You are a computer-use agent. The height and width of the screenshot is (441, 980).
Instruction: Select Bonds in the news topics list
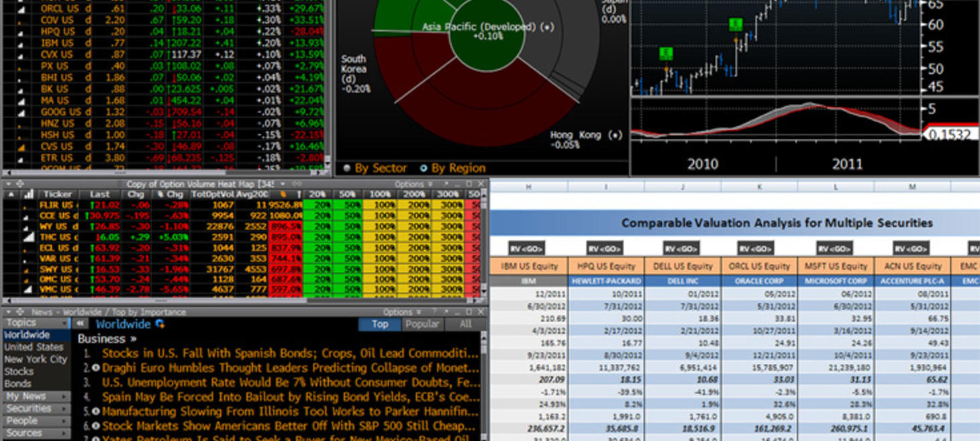pyautogui.click(x=36, y=384)
